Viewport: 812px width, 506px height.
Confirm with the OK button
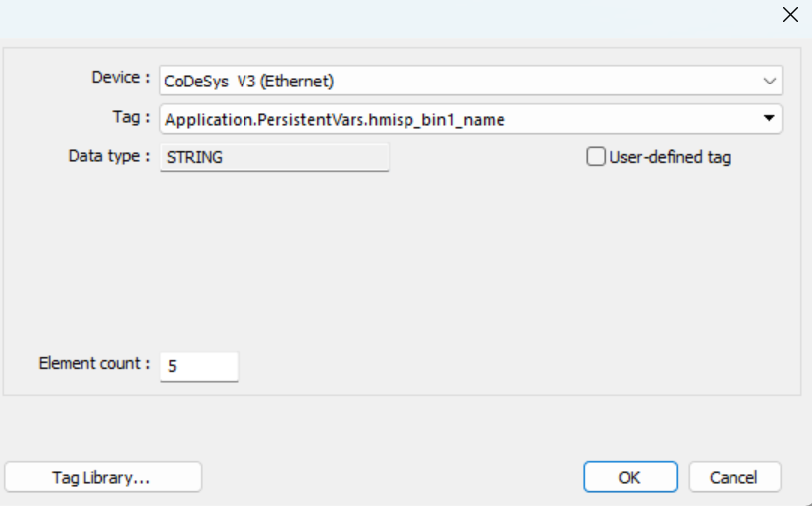630,477
